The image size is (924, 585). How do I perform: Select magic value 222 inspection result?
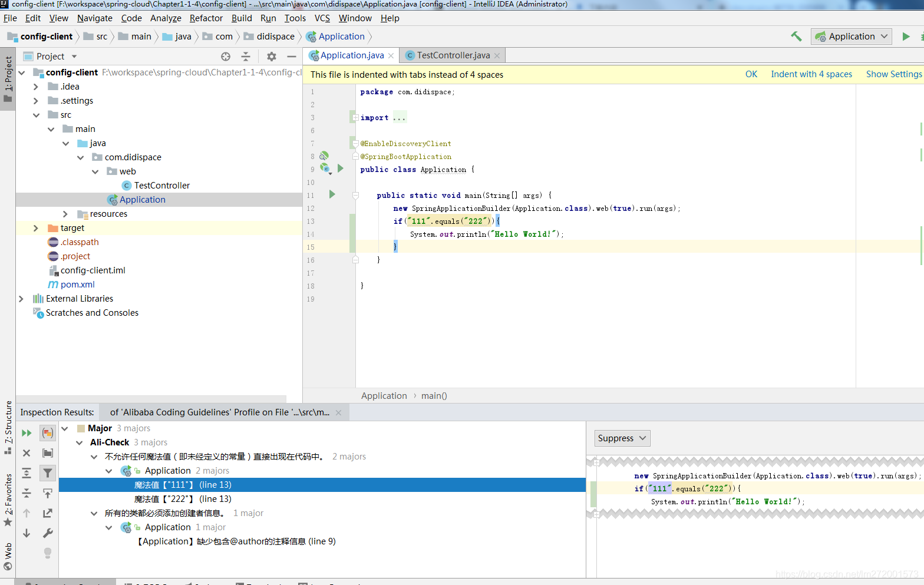(x=183, y=499)
